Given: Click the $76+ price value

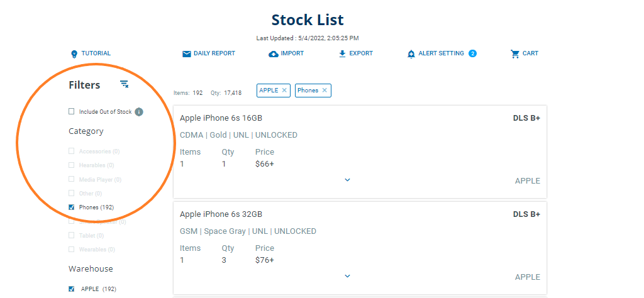Looking at the screenshot, I should click(x=265, y=260).
